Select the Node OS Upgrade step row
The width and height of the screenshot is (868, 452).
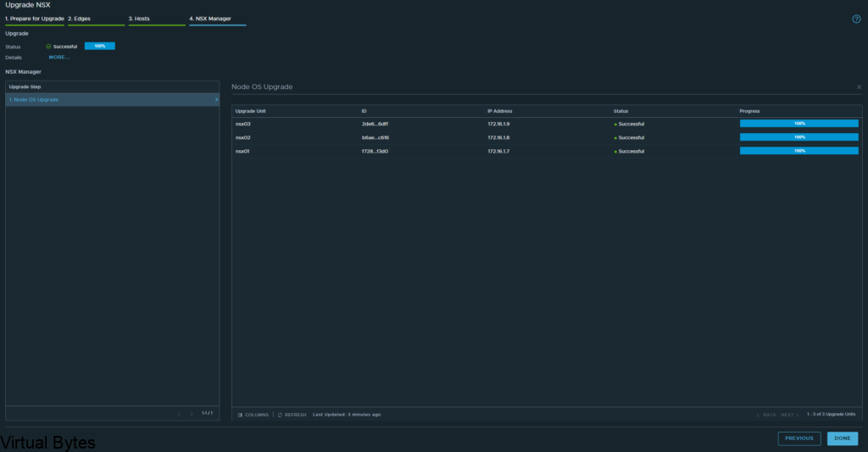[113, 100]
